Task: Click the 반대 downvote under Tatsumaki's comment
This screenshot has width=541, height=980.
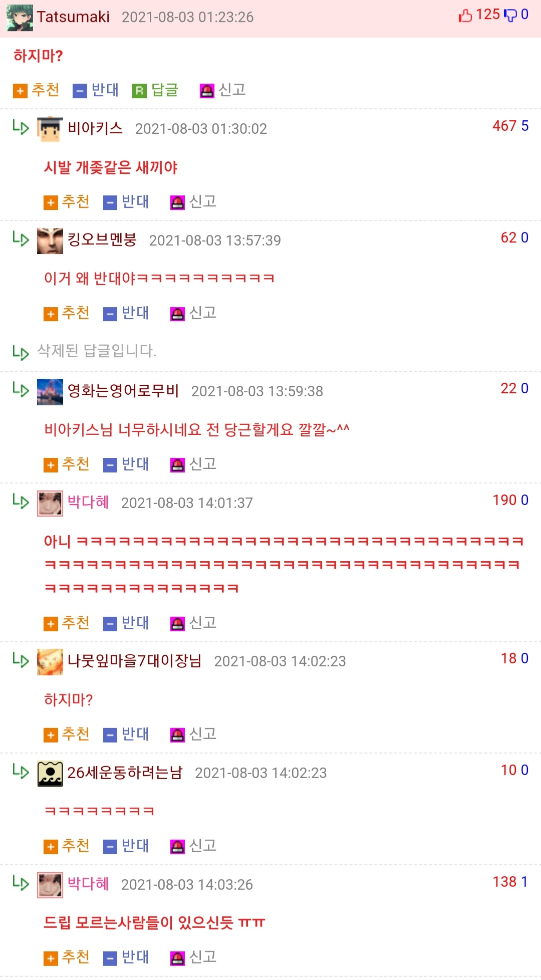Action: click(96, 90)
